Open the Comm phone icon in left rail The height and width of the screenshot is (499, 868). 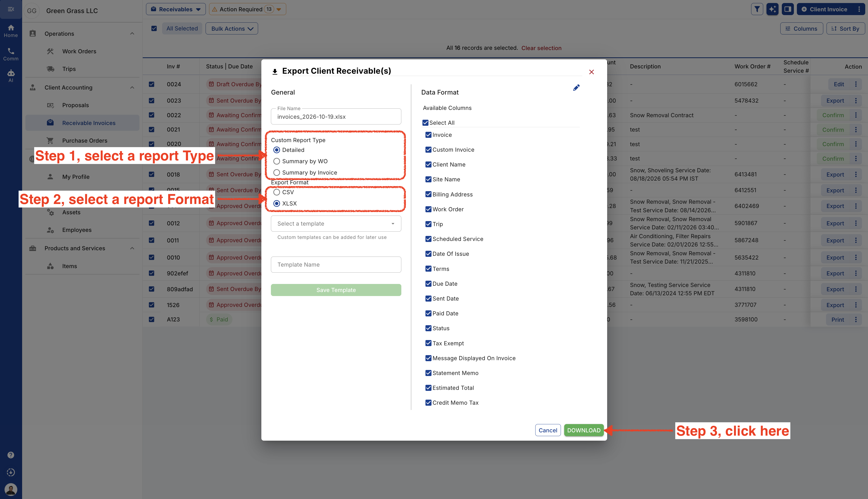click(11, 54)
